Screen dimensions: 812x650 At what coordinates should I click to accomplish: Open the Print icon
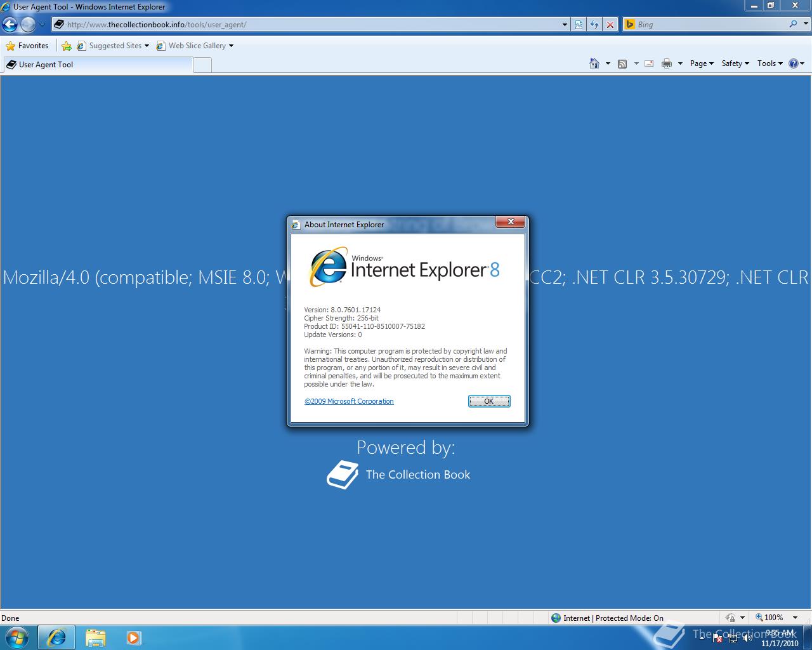[666, 63]
